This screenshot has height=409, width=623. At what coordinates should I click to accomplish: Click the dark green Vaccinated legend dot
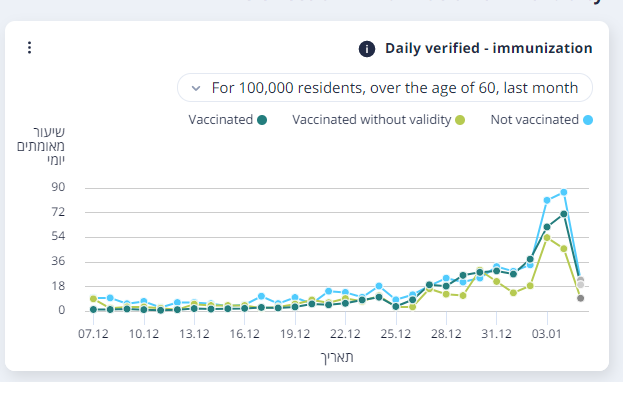pyautogui.click(x=262, y=120)
